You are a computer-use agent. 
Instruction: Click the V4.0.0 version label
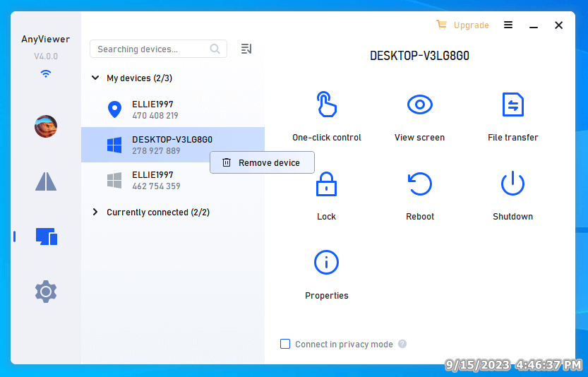pyautogui.click(x=46, y=56)
